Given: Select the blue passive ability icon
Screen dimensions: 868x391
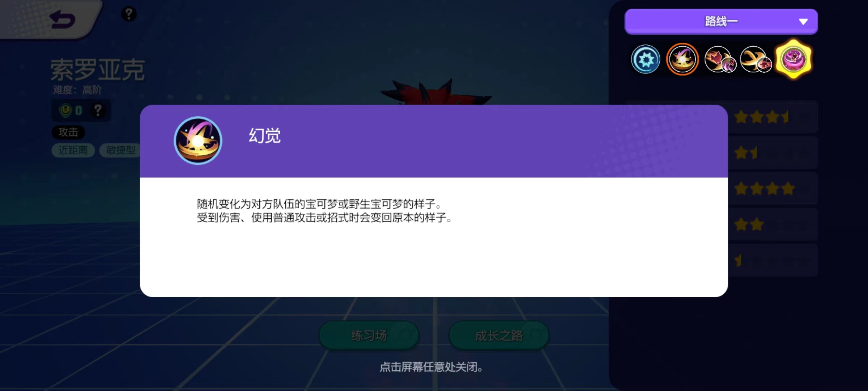Looking at the screenshot, I should pyautogui.click(x=646, y=59).
